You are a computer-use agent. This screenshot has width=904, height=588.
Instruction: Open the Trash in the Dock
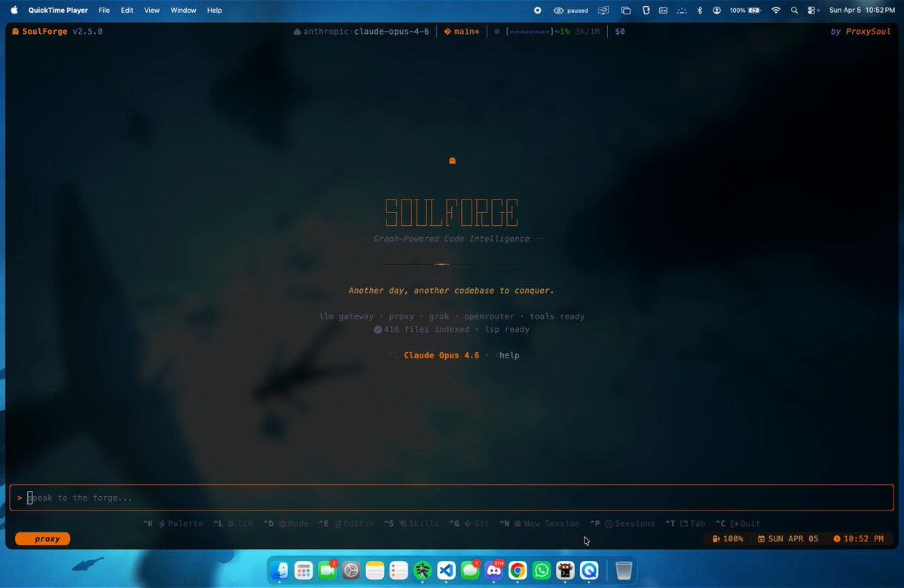click(x=623, y=571)
